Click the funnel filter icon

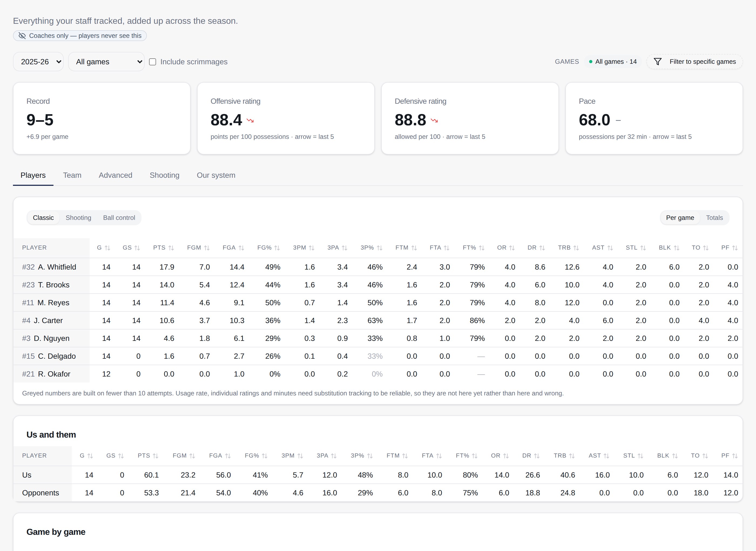coord(657,62)
